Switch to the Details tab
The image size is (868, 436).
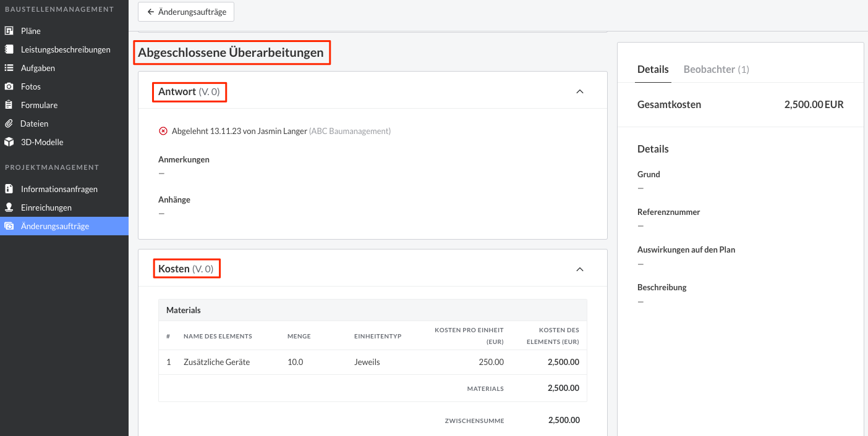pyautogui.click(x=653, y=69)
